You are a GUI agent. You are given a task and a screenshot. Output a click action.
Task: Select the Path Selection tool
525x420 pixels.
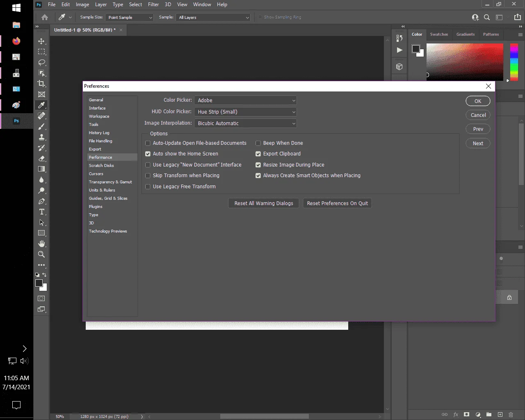click(x=41, y=222)
